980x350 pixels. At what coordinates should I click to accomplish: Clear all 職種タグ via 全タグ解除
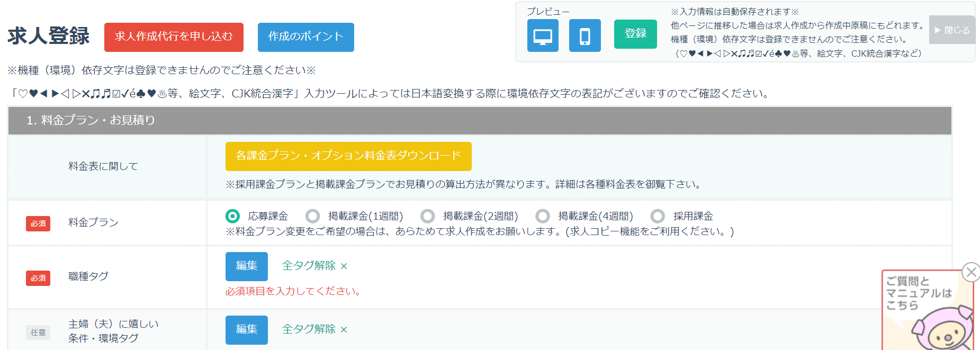click(x=314, y=266)
